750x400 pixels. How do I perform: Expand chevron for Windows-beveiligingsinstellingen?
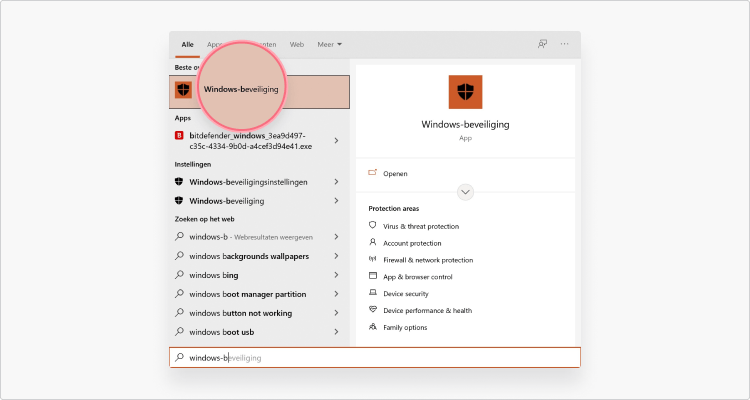point(336,182)
